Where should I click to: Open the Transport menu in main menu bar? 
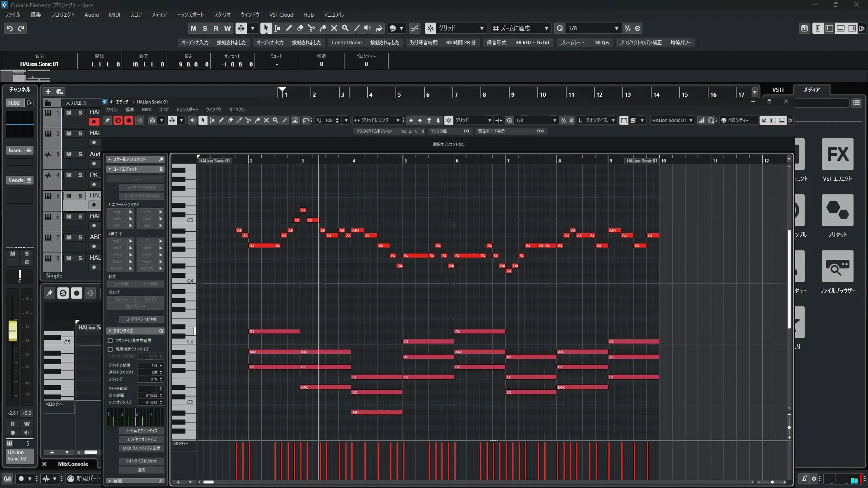click(x=190, y=14)
